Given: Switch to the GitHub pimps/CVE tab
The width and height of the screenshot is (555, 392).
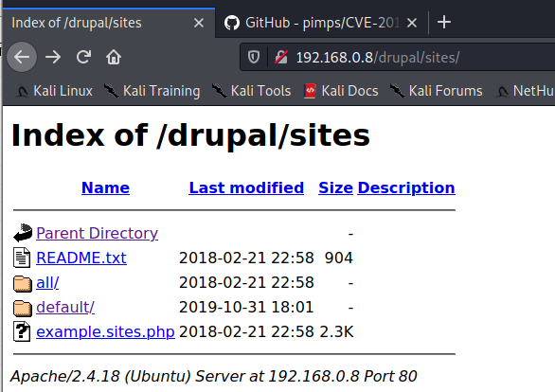Looking at the screenshot, I should tap(320, 23).
